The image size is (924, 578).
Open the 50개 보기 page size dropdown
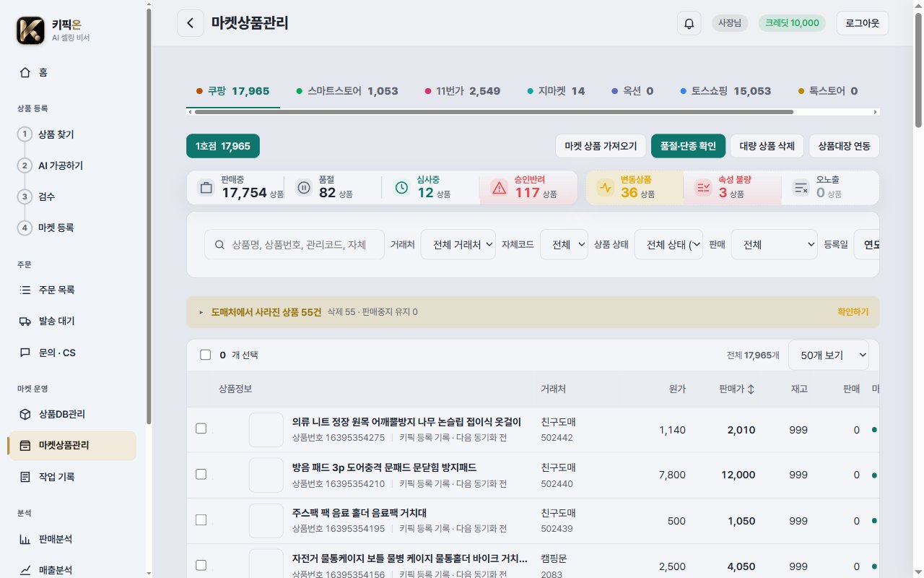point(828,355)
